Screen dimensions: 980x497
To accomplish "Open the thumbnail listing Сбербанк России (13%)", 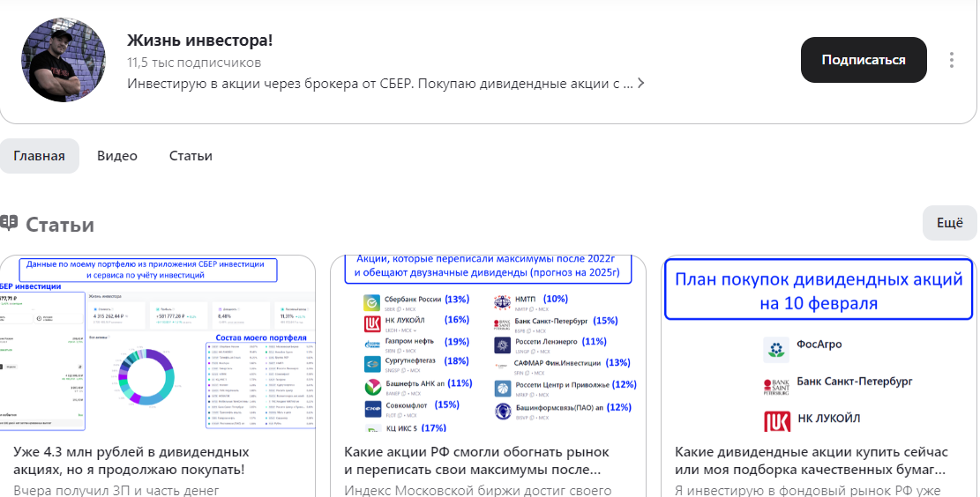I will (x=488, y=344).
